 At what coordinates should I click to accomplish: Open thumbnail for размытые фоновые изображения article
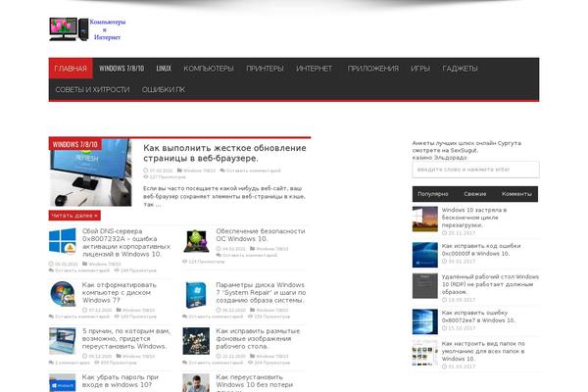click(196, 341)
